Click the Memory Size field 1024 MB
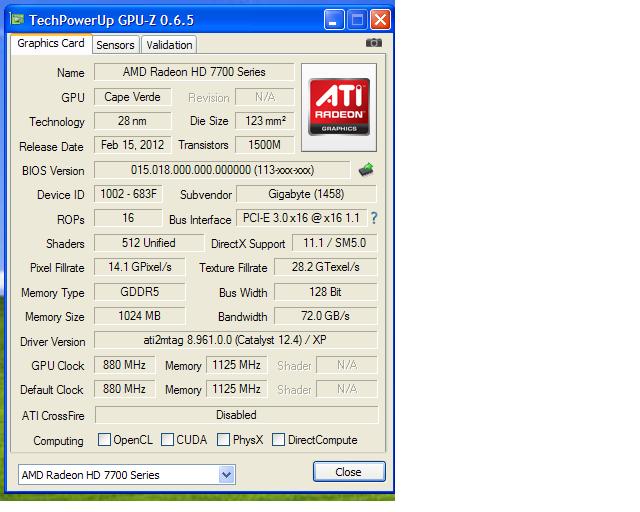 tap(140, 316)
